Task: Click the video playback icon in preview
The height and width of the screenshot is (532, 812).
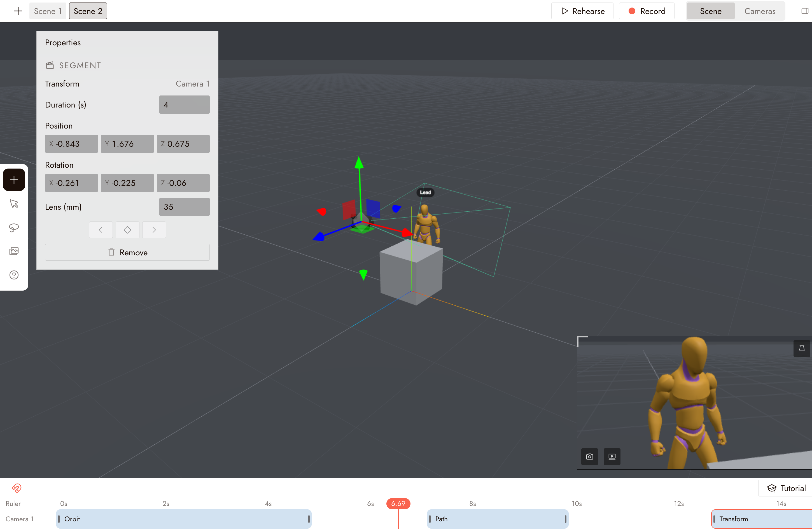Action: tap(612, 457)
